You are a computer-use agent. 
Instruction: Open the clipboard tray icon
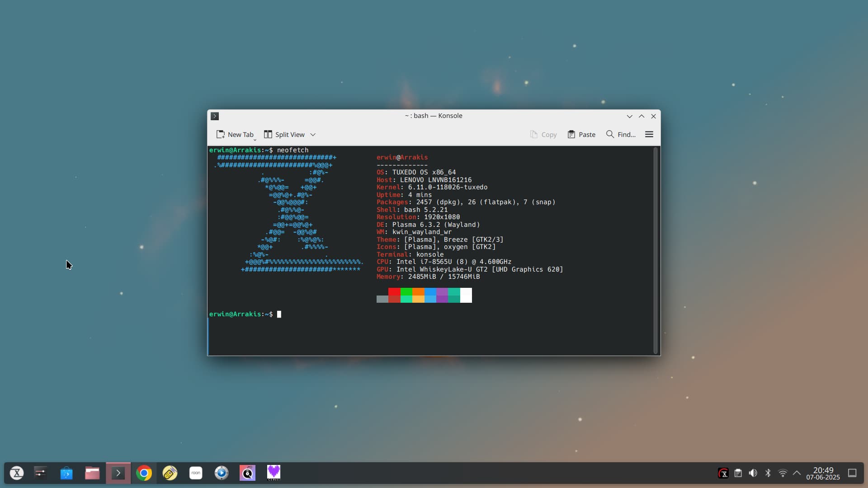click(x=738, y=473)
